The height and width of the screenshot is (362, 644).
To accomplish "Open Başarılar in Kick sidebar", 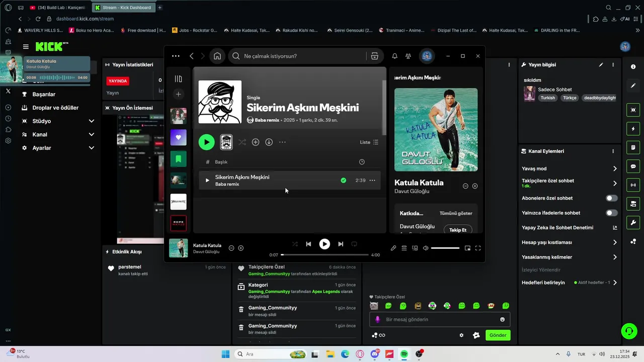I will click(x=44, y=94).
